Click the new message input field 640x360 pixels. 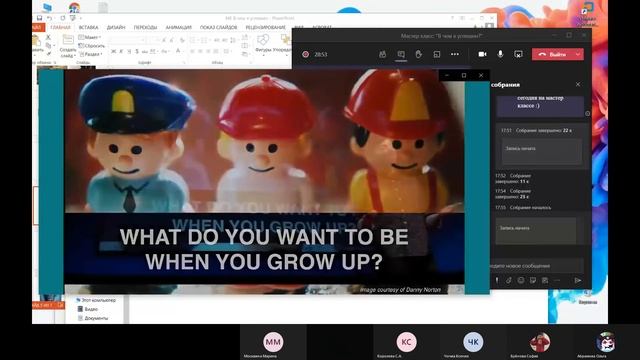pos(536,266)
